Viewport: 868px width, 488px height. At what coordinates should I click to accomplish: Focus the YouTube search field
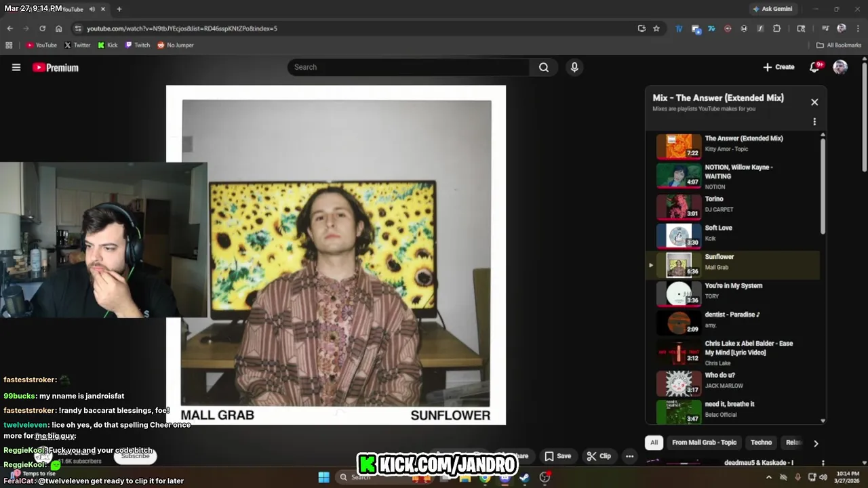[x=409, y=67]
